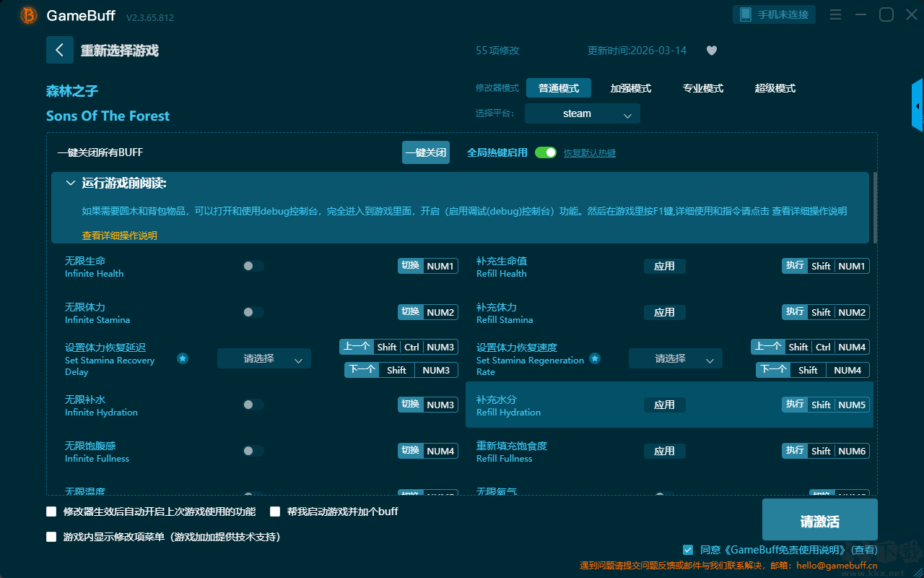Image resolution: width=924 pixels, height=578 pixels.
Task: Click the 55项修改 count text
Action: [x=497, y=51]
